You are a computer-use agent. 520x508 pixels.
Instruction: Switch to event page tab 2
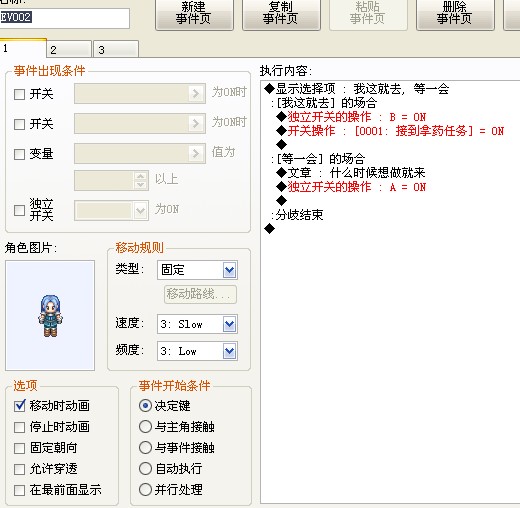(x=69, y=49)
